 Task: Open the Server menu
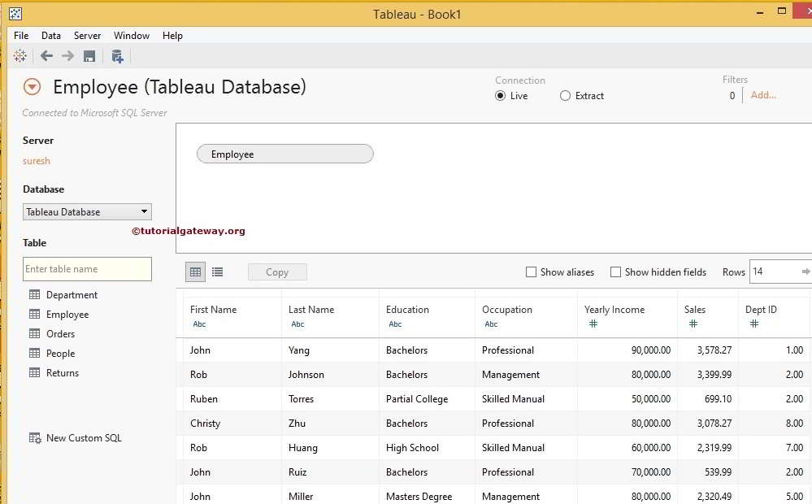(x=87, y=35)
